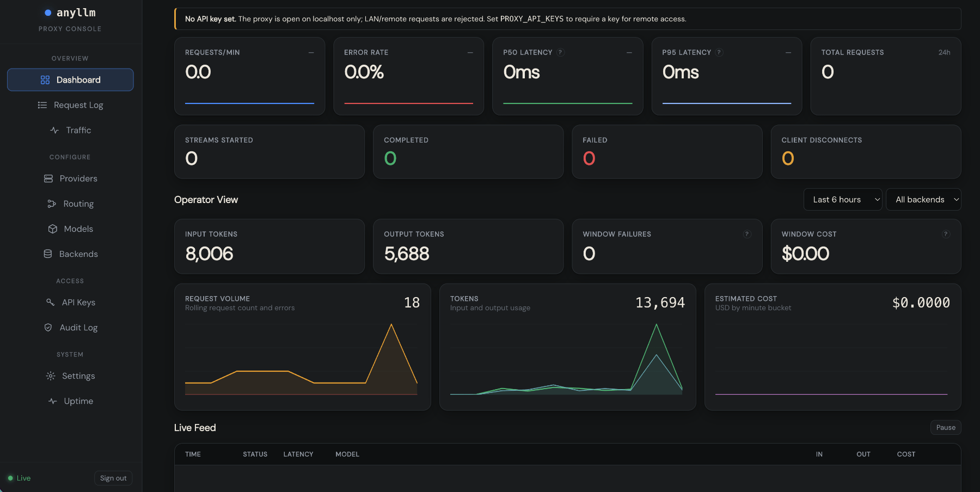
Task: Click the 13,694 tokens total
Action: pyautogui.click(x=660, y=303)
